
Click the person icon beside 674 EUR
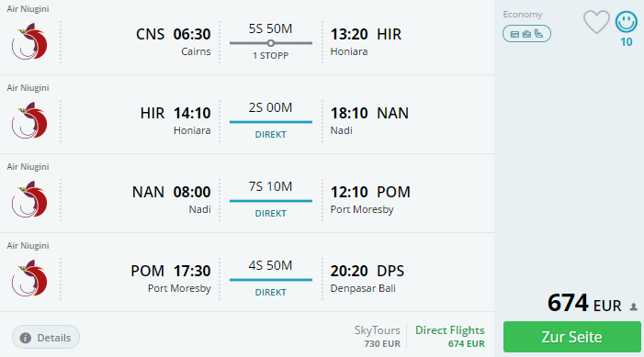(x=634, y=307)
